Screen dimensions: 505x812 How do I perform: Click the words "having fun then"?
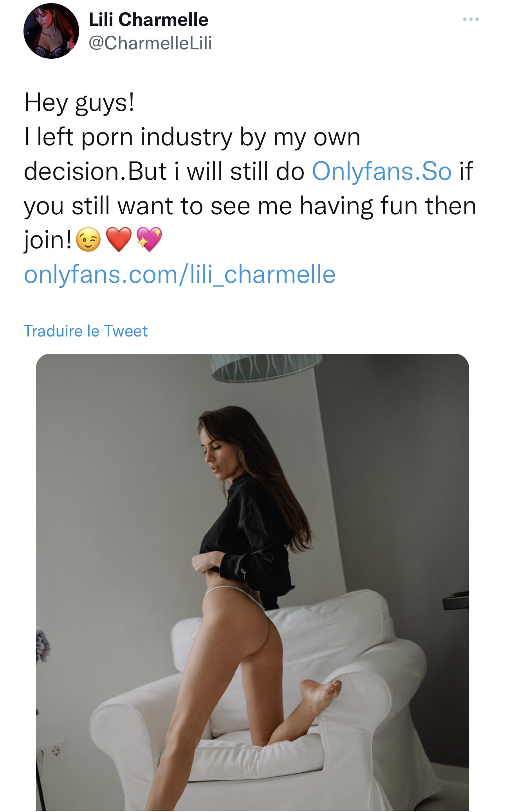388,206
